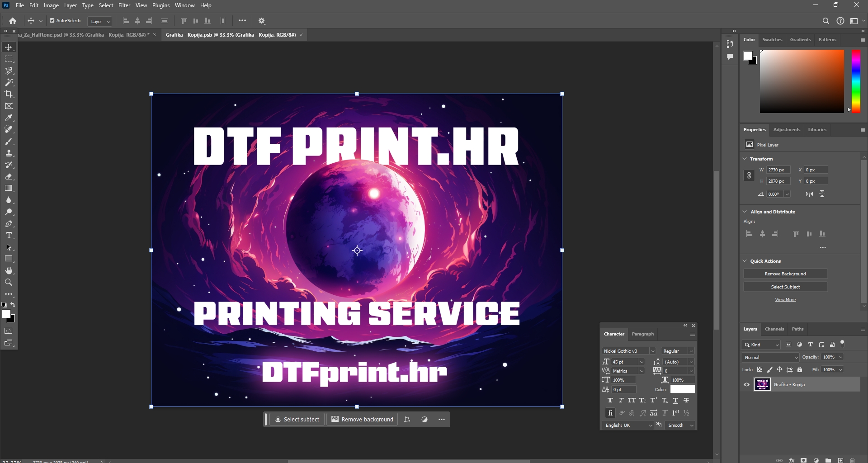Select the Move tool
The height and width of the screenshot is (463, 868).
click(x=9, y=47)
